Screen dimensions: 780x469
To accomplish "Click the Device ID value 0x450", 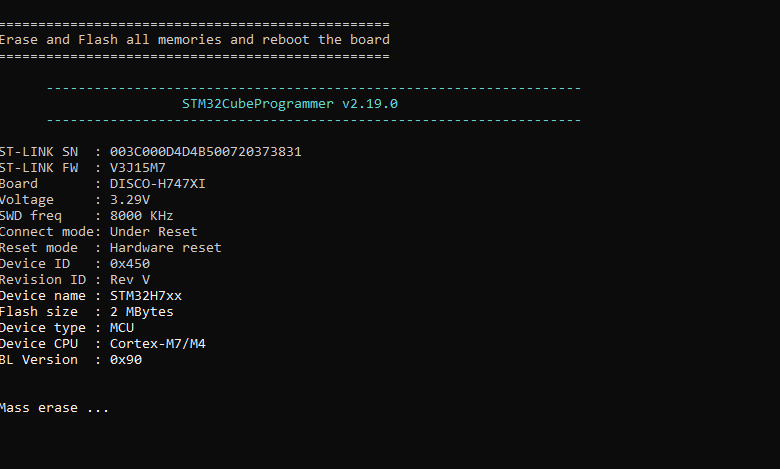I will [x=130, y=264].
